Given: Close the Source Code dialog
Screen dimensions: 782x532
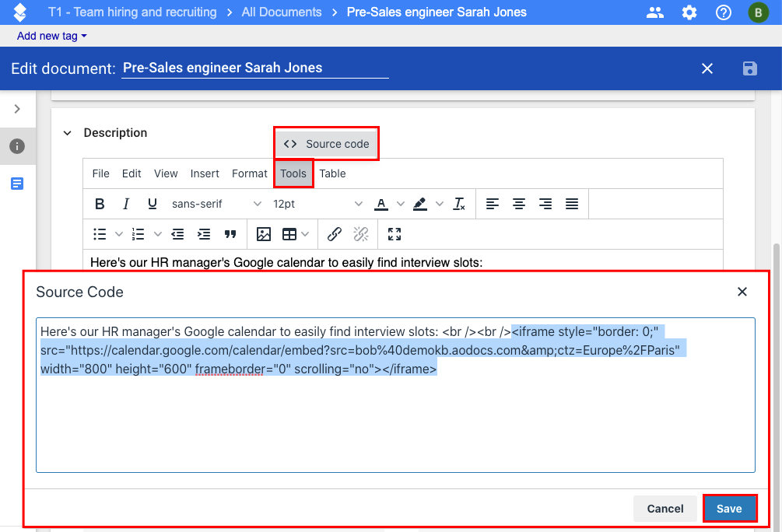Looking at the screenshot, I should click(742, 292).
